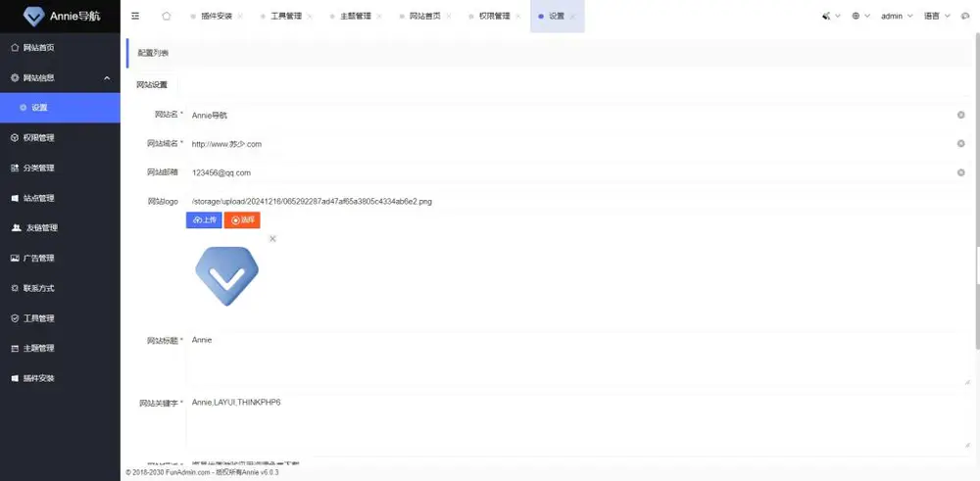Clear the 网站名 field with its clear icon

(x=961, y=115)
